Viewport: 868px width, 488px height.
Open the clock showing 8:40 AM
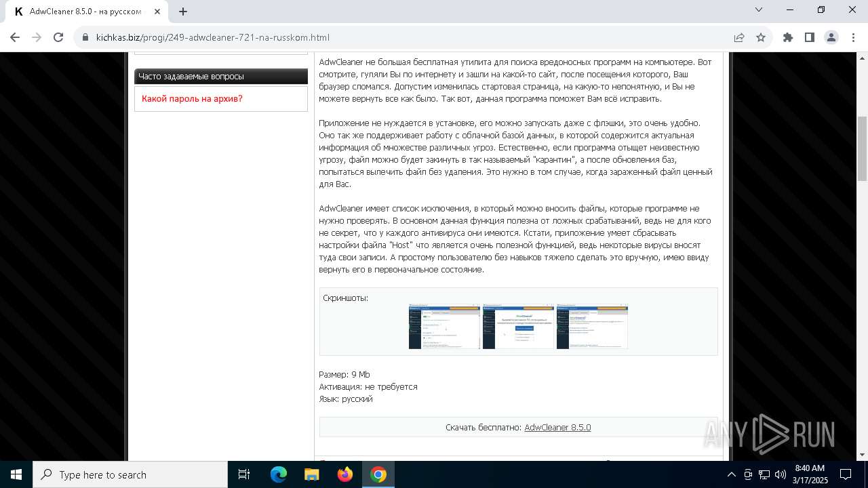[810, 474]
